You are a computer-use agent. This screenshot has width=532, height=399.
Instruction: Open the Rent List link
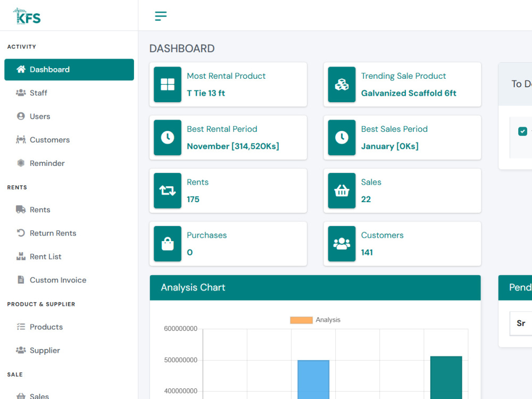[69, 256]
